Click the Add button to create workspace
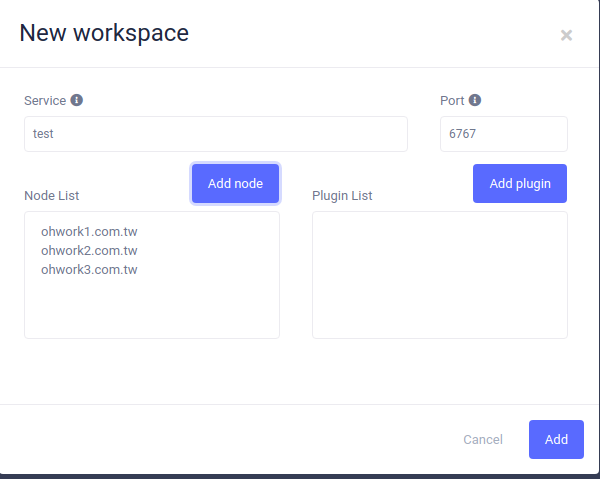Screen dimensions: 600x479 coord(556,440)
